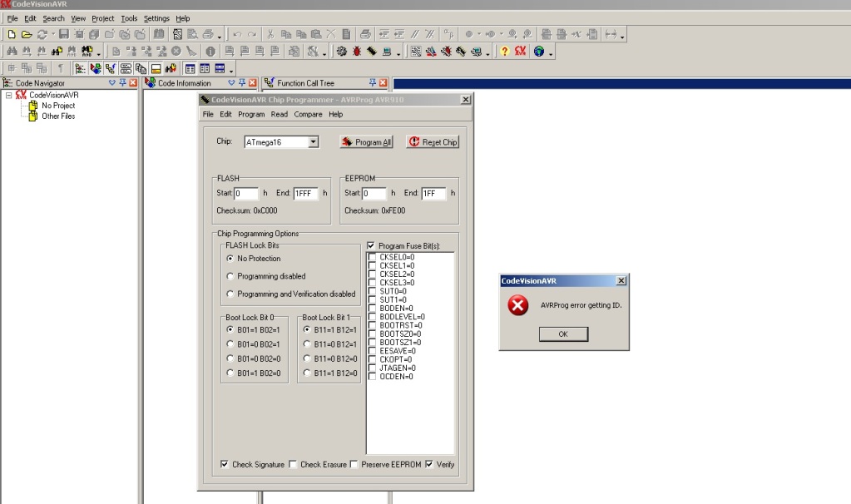This screenshot has height=504, width=851.
Task: Click the Print Preview toolbar icon
Action: click(x=192, y=34)
